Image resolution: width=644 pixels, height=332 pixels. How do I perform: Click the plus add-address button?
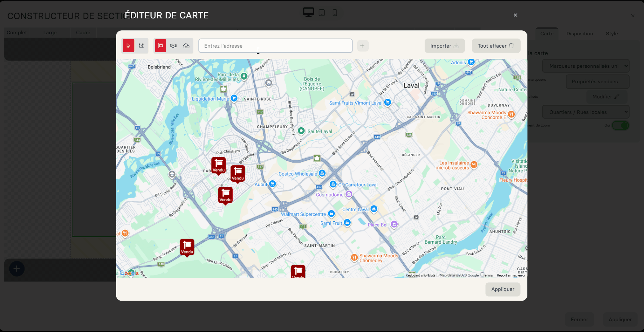click(363, 46)
